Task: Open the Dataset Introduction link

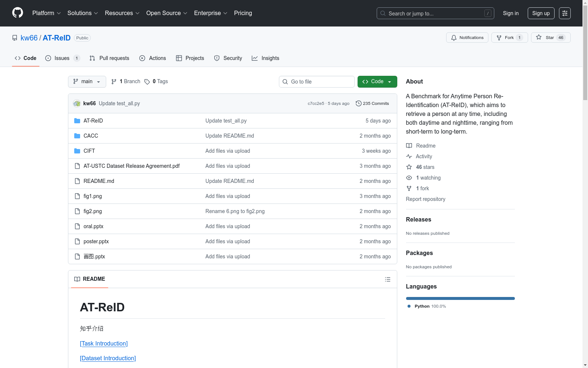Action: (108, 358)
